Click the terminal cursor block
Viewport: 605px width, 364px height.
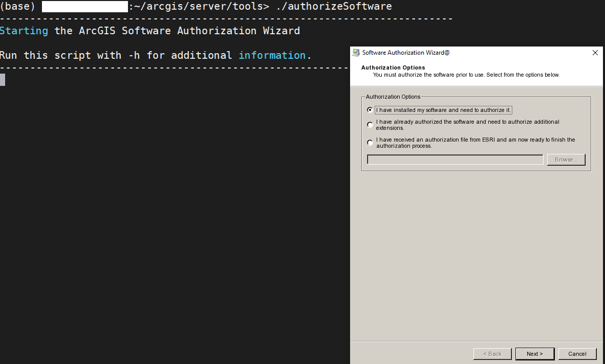pyautogui.click(x=3, y=80)
